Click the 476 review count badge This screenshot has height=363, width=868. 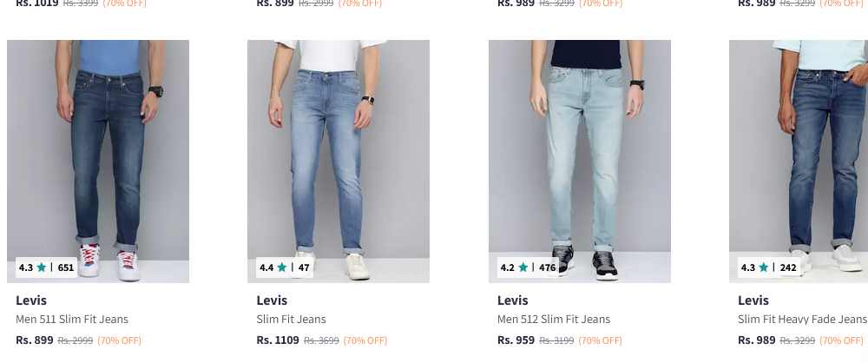(x=548, y=267)
